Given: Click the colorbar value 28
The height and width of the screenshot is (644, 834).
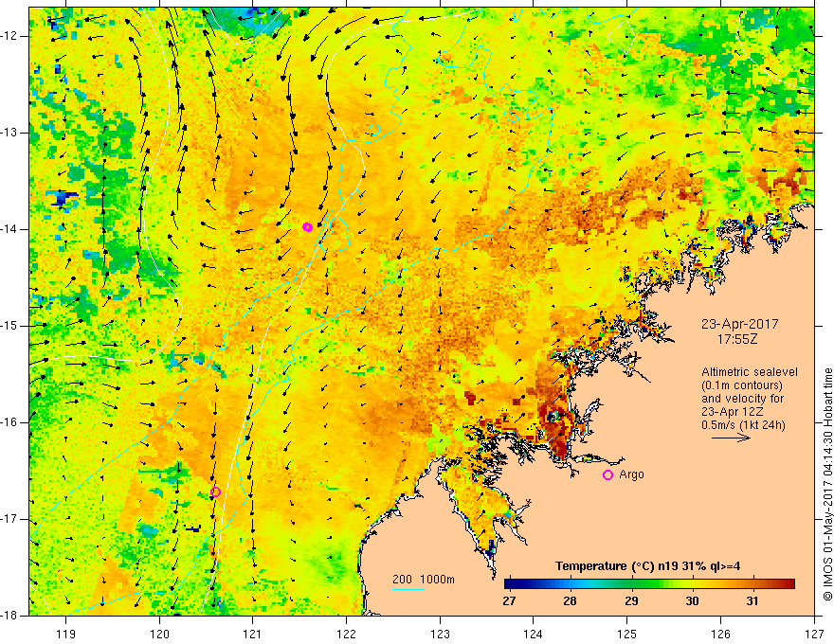Looking at the screenshot, I should pos(571,601).
